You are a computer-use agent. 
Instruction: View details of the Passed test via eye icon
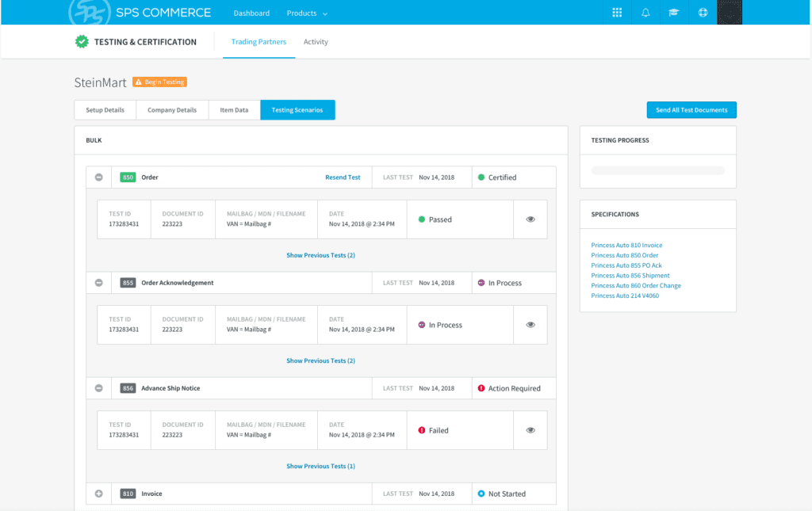click(x=530, y=219)
